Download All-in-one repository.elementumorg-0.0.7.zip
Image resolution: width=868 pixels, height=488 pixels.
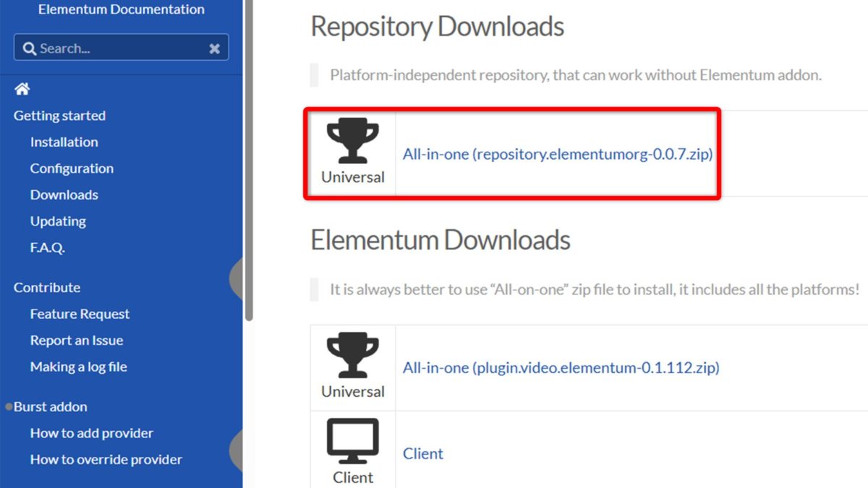[x=558, y=154]
